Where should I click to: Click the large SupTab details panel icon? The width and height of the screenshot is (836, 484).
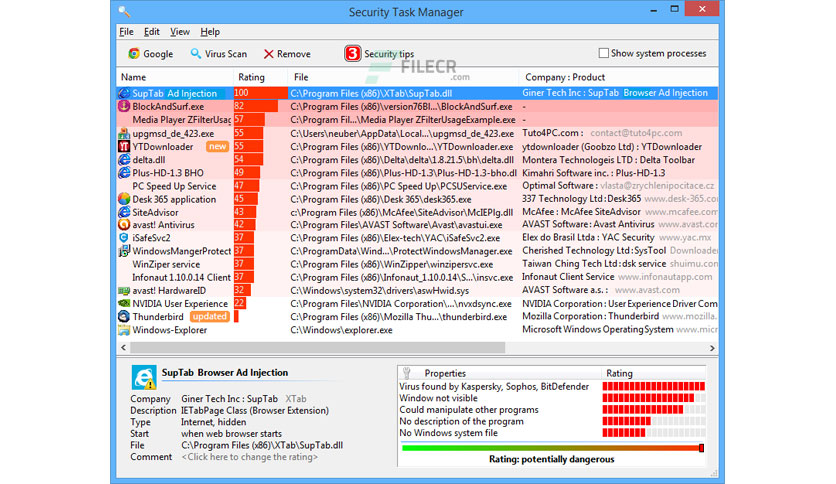coord(144,377)
